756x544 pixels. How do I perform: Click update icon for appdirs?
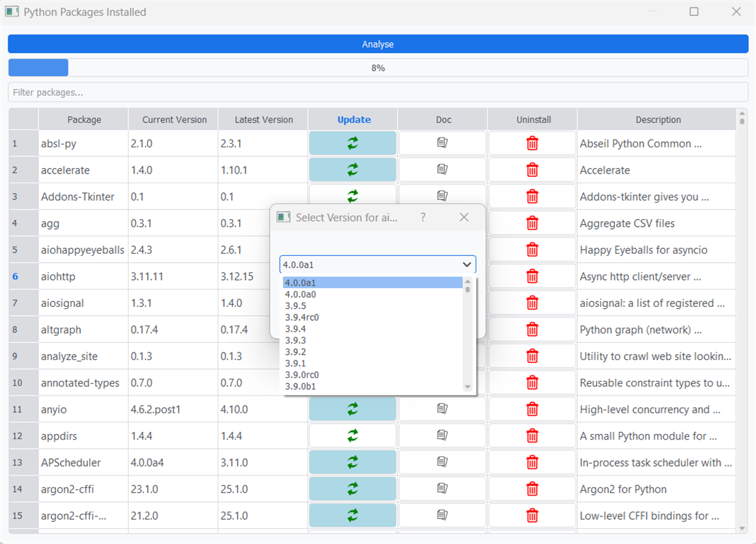pyautogui.click(x=352, y=435)
